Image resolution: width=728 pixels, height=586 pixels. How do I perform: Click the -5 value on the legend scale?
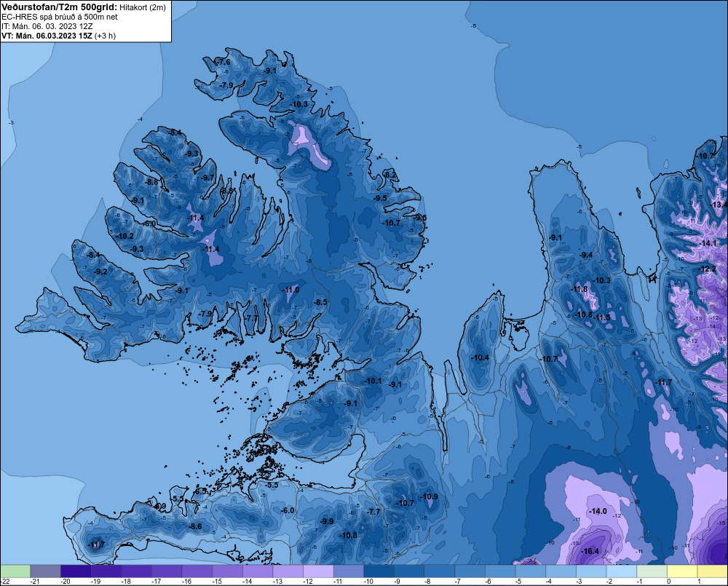(518, 582)
